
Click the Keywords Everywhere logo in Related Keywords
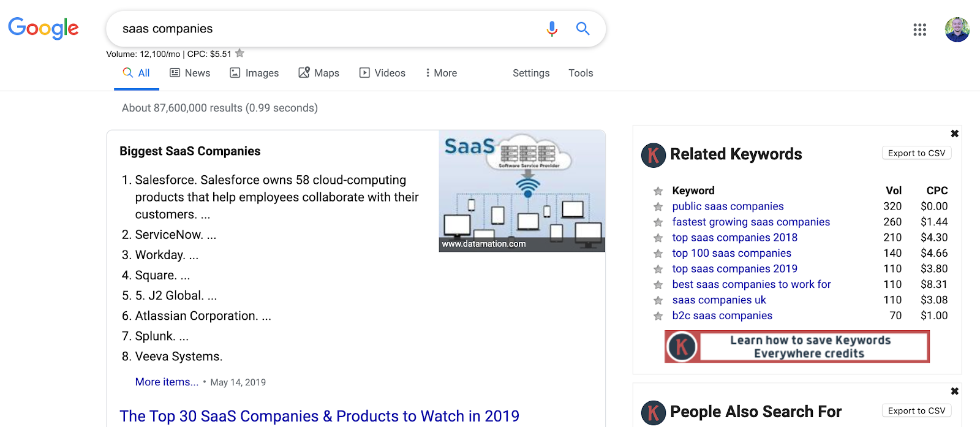coord(653,155)
